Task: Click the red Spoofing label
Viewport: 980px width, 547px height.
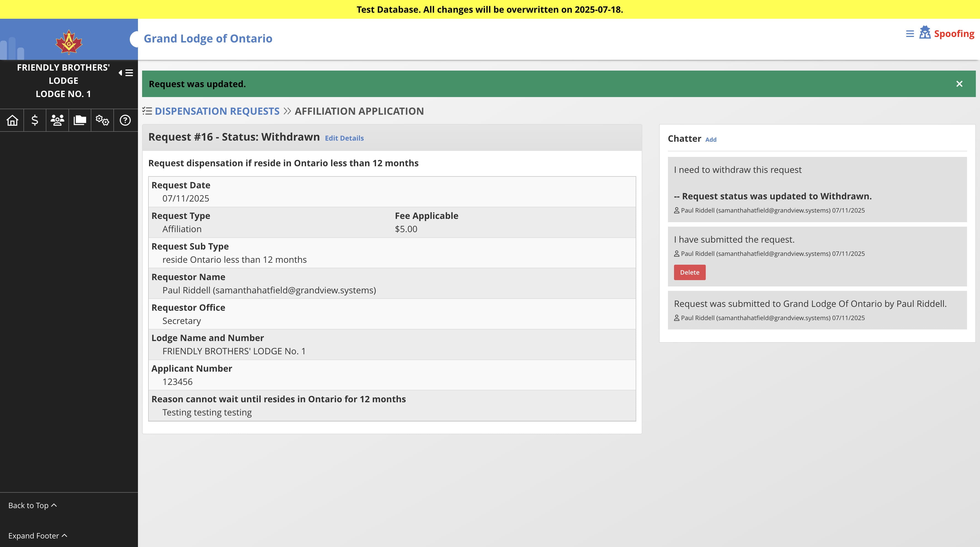Action: (x=954, y=34)
